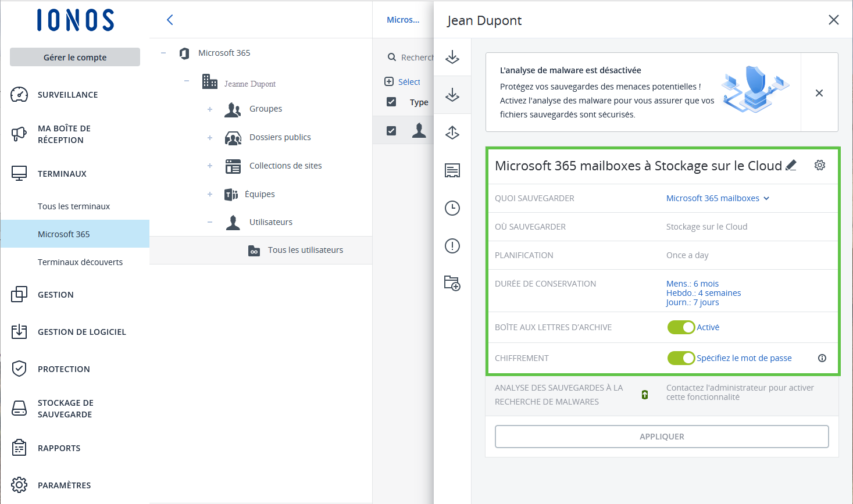Click the info icon beside Chiffrement

point(822,358)
